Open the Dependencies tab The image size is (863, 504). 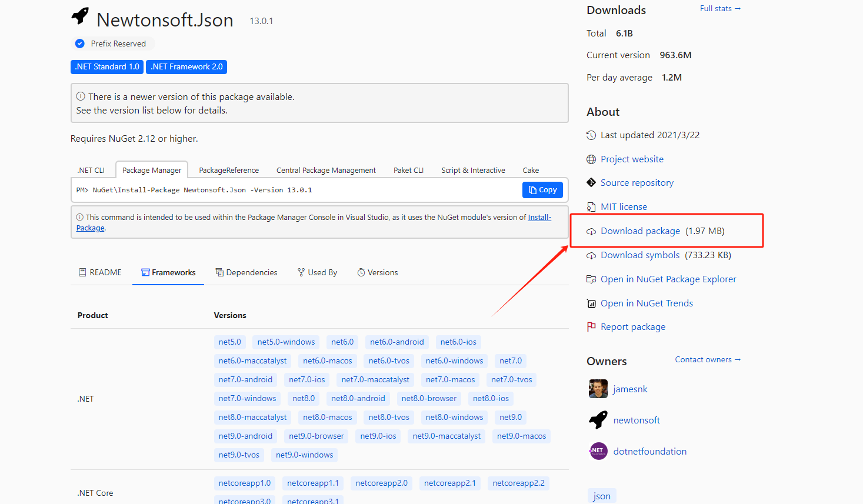point(246,272)
